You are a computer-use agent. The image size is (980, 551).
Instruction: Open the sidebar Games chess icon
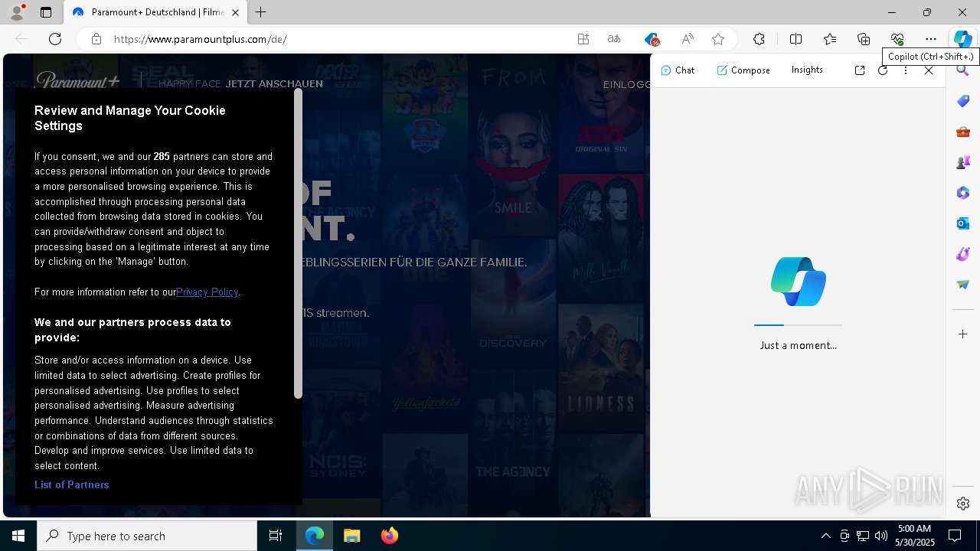point(963,162)
